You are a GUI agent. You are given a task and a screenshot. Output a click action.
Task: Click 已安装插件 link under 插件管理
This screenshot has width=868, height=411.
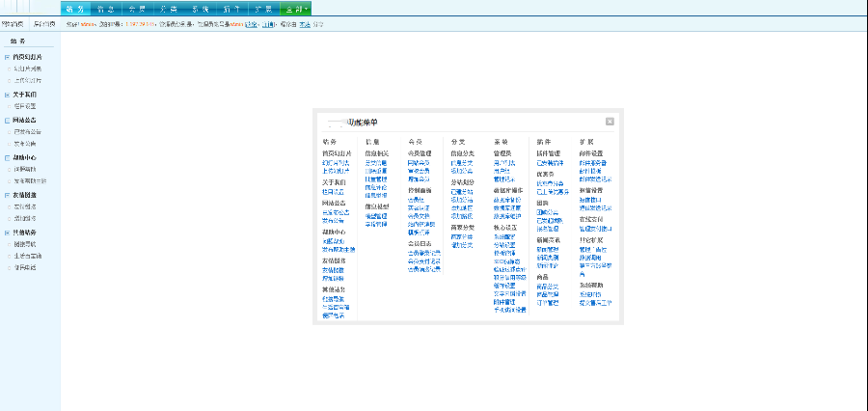tap(551, 163)
